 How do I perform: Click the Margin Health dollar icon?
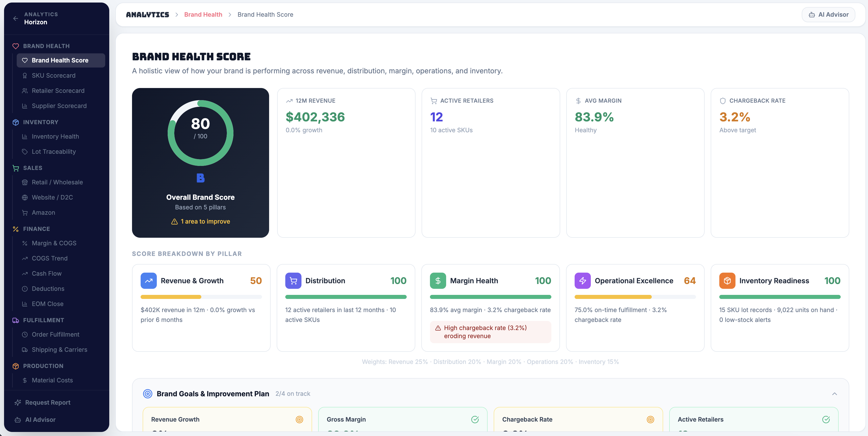coord(438,281)
